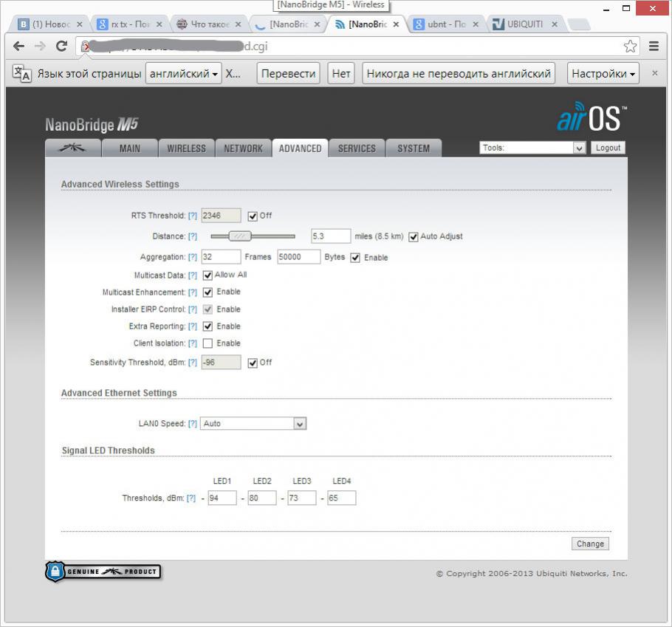Click the Logout button
Image resolution: width=672 pixels, height=627 pixels.
point(608,148)
